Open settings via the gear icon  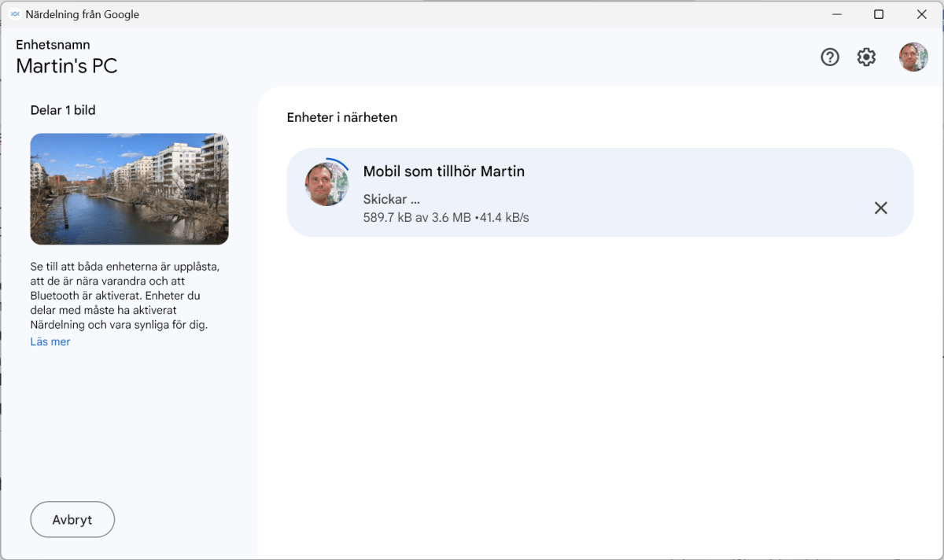tap(866, 57)
